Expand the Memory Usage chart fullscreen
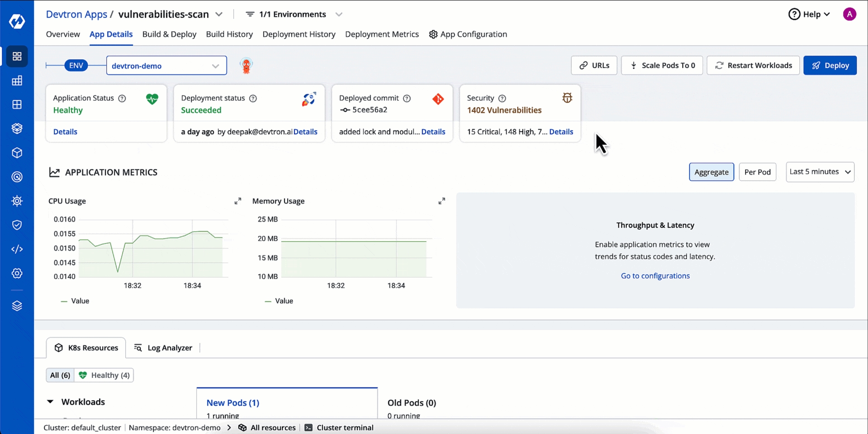Screen dimensions: 868x434 click(x=442, y=201)
